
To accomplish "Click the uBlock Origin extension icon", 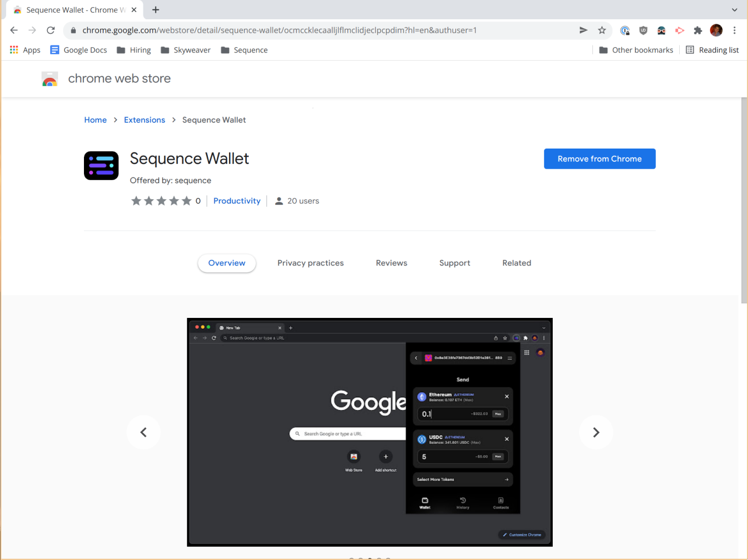I will coord(643,30).
